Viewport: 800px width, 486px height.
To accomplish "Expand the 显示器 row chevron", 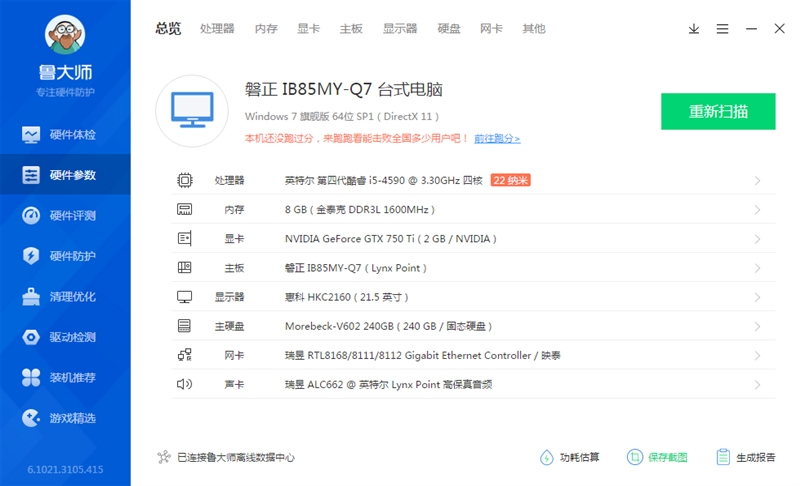I will [x=757, y=297].
